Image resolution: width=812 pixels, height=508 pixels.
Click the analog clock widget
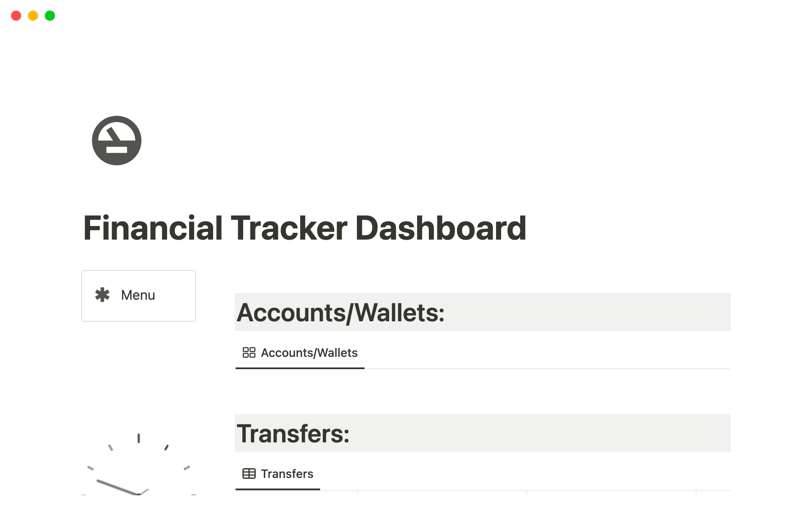click(139, 464)
